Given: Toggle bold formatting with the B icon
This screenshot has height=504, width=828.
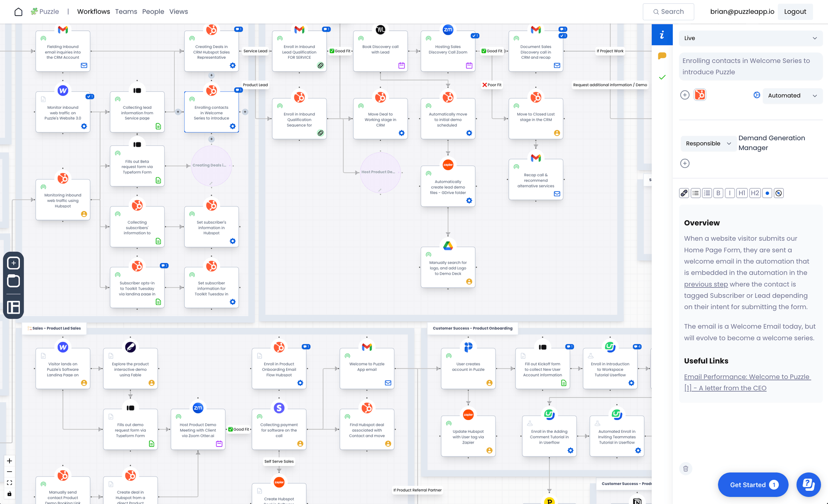Looking at the screenshot, I should coord(718,193).
